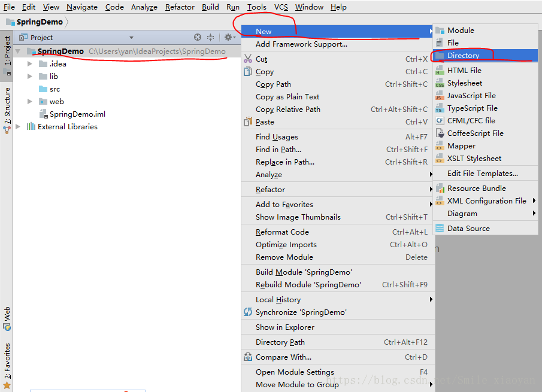Click the Paste clipboard icon

(x=248, y=122)
